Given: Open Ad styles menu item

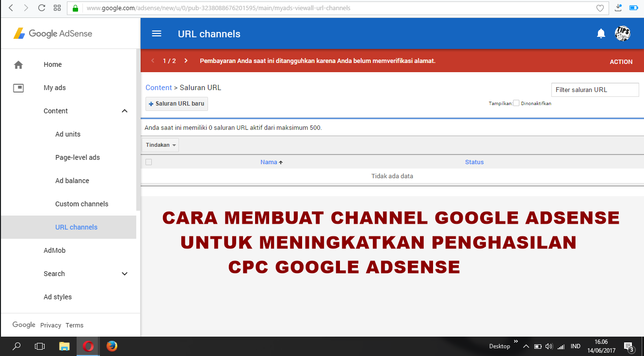Looking at the screenshot, I should (58, 297).
